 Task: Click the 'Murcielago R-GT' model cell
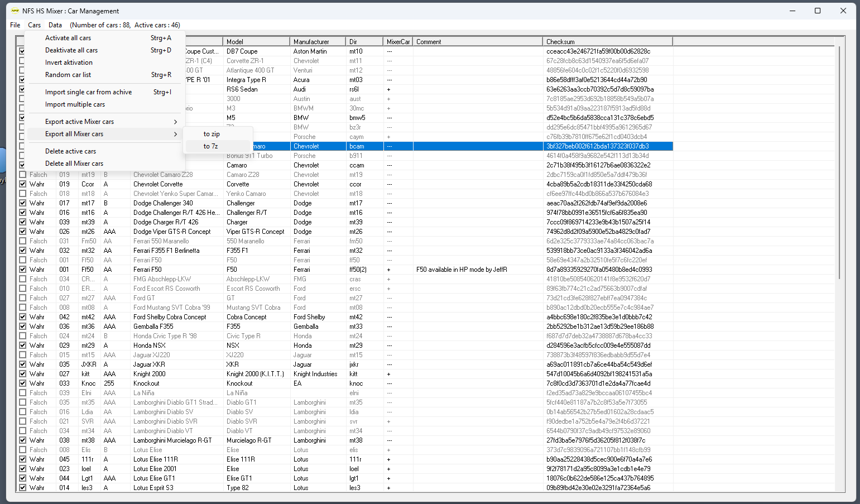[249, 440]
